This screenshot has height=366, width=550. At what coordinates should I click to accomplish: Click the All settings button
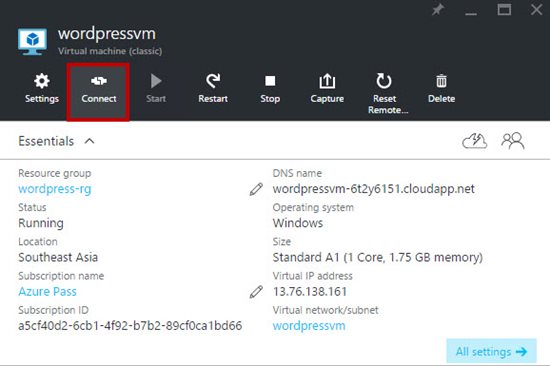[491, 351]
